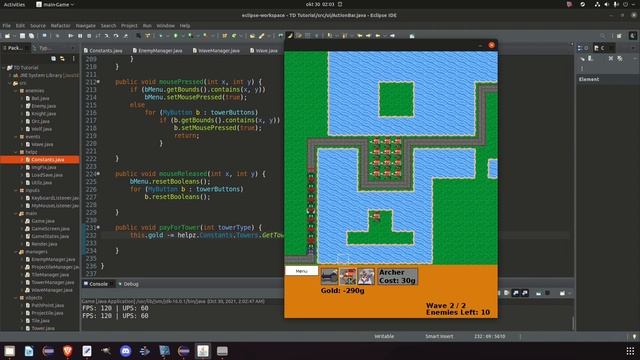Select the archer tower button in game

[348, 277]
